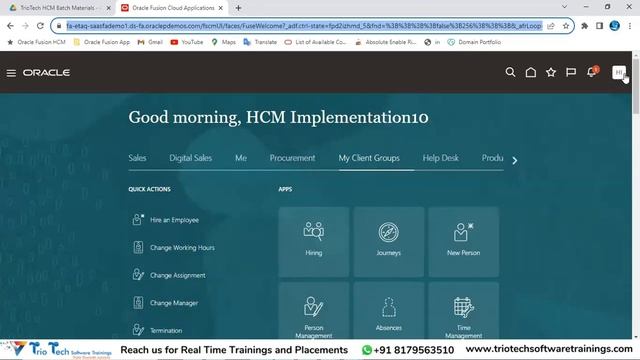Viewport: 640px width, 360px height.
Task: Switch to the Digital Sales tab
Action: coord(191,158)
